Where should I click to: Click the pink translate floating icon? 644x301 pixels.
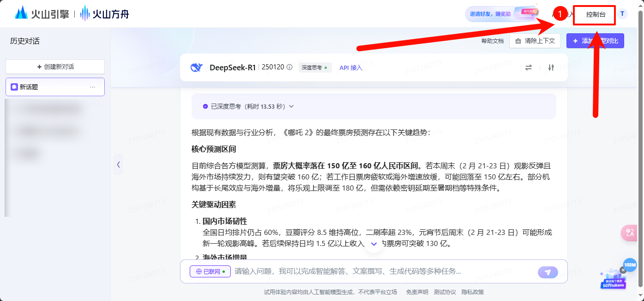pos(630,233)
